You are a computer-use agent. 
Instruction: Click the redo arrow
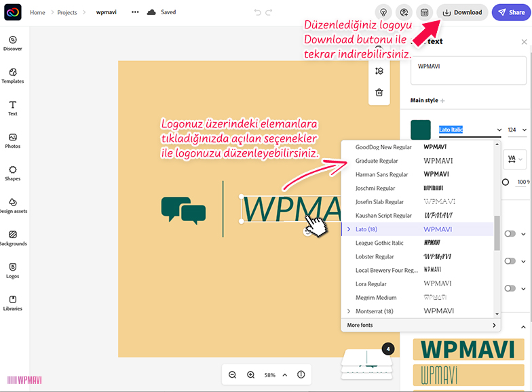[269, 12]
